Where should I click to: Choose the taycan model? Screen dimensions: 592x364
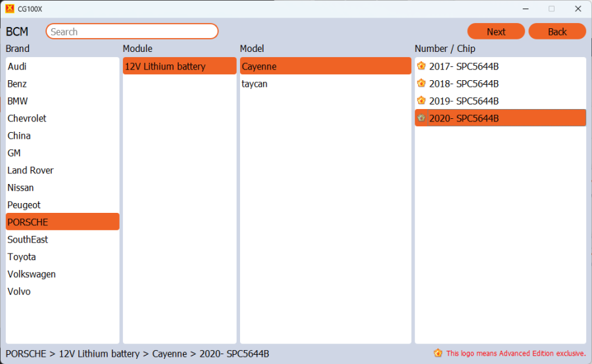click(255, 84)
